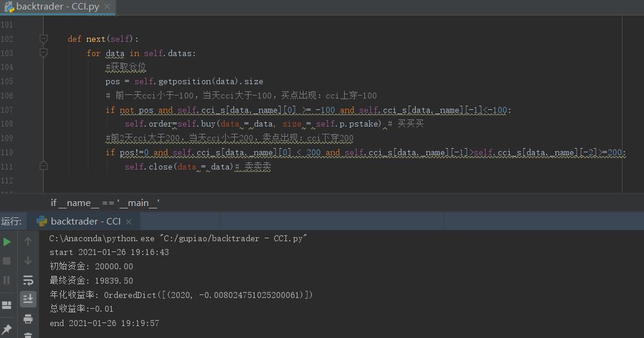Print the console output with the printer icon
This screenshot has width=644, height=338.
pyautogui.click(x=28, y=318)
